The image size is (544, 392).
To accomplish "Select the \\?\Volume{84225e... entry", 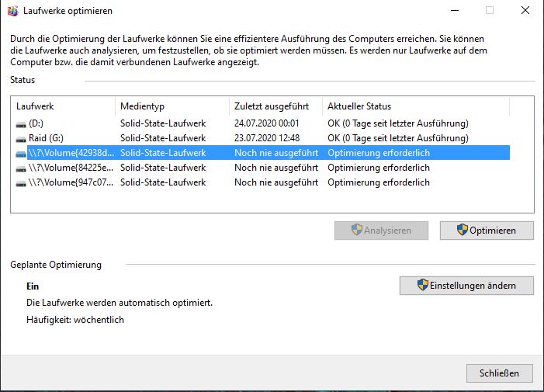I will [x=262, y=168].
